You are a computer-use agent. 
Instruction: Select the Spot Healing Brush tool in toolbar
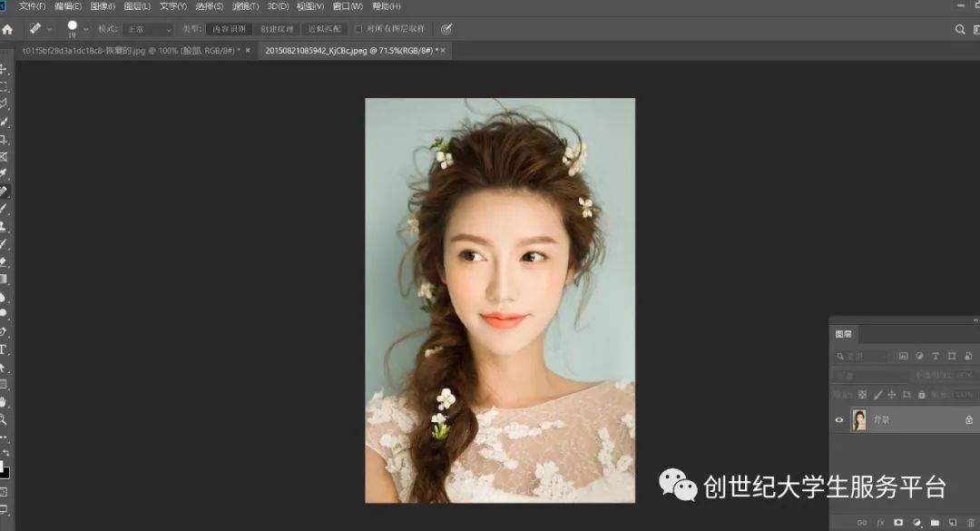tap(4, 192)
